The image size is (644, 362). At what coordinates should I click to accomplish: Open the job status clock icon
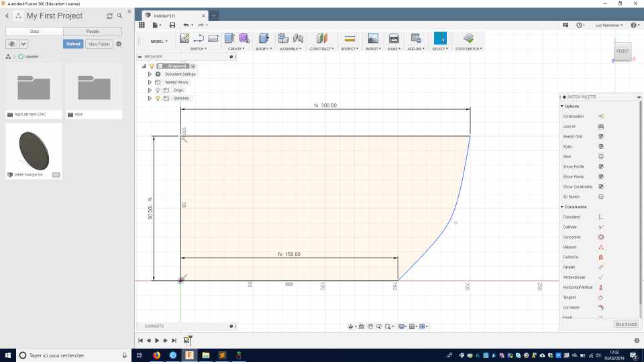click(x=580, y=25)
